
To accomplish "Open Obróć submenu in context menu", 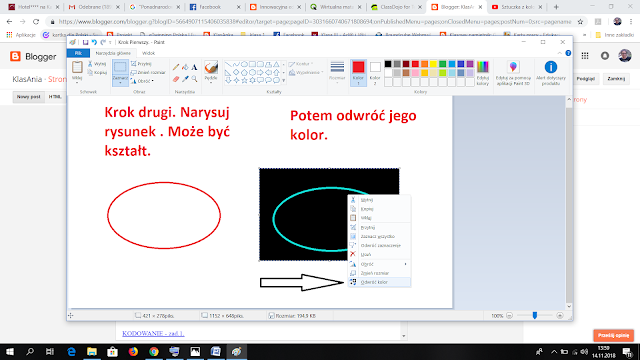I will click(380, 264).
